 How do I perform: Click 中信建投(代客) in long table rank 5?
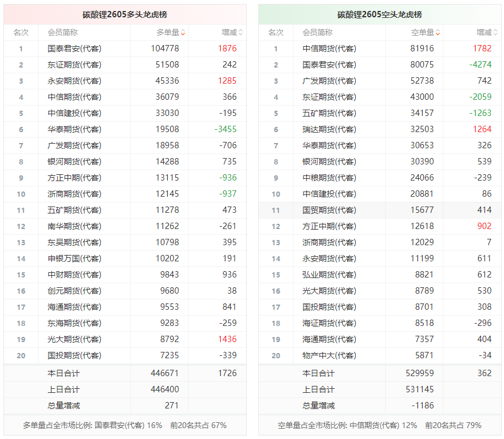coord(74,113)
